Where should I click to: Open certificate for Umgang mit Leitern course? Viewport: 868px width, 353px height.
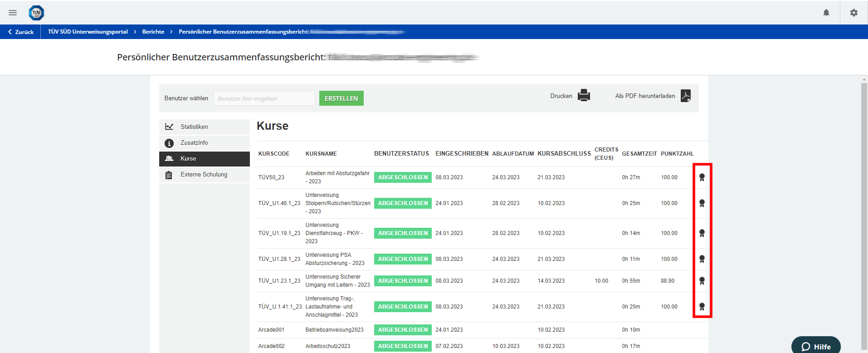702,281
